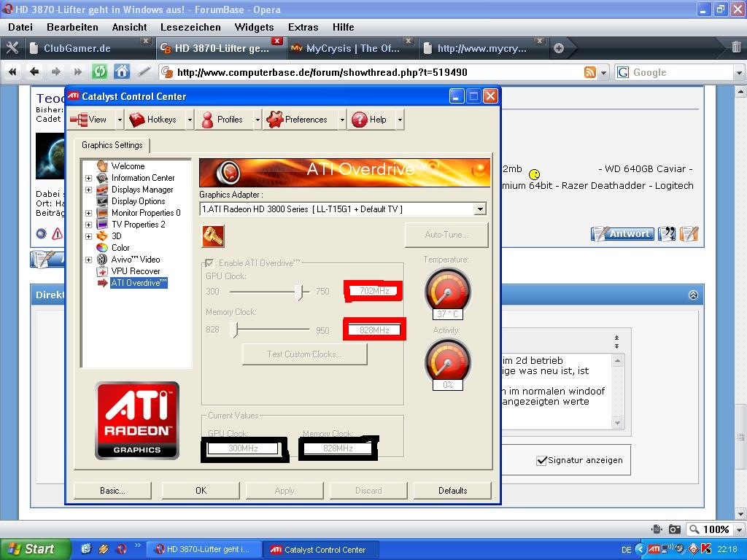Open the Preferences dropdown arrow
This screenshot has width=747, height=560.
tap(342, 120)
